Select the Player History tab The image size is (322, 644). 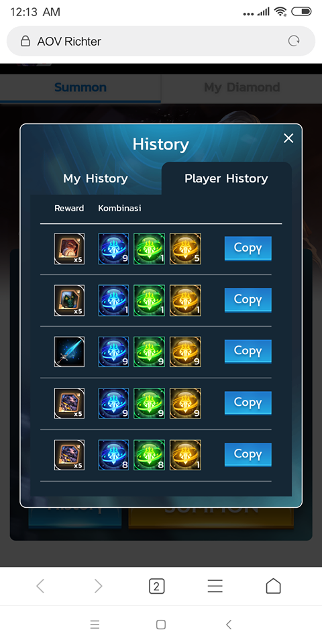tap(226, 178)
